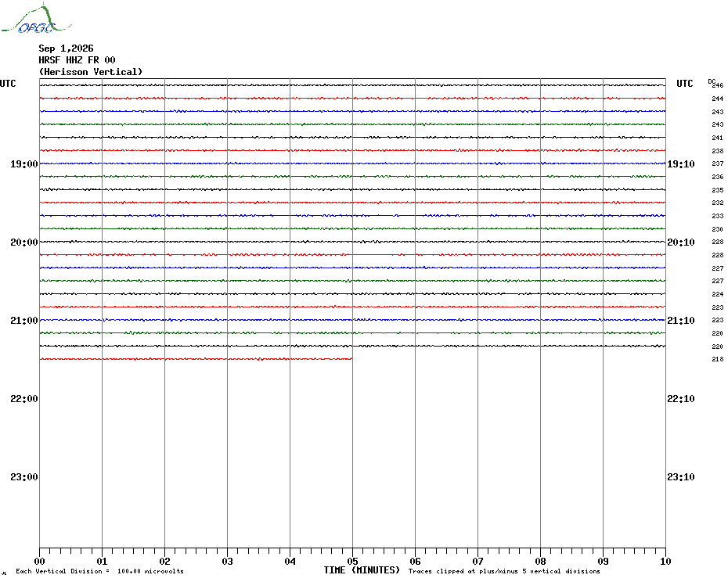Click the 00 minute axis tick label

(x=39, y=562)
